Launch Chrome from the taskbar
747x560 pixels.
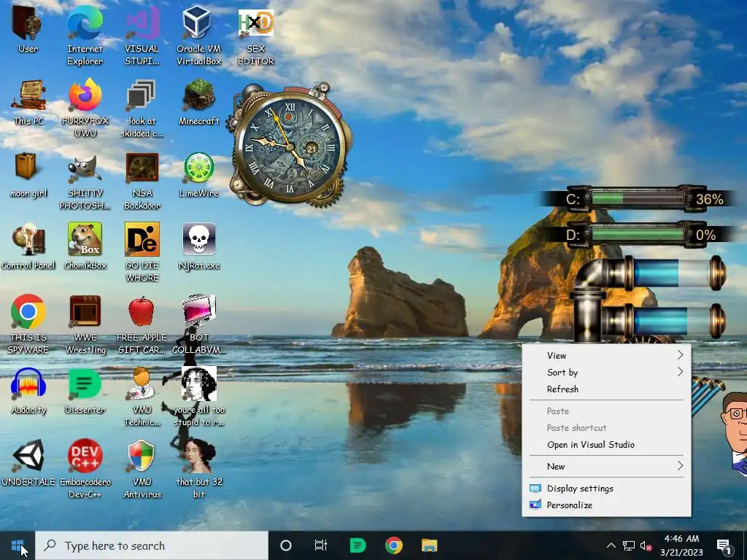click(393, 545)
